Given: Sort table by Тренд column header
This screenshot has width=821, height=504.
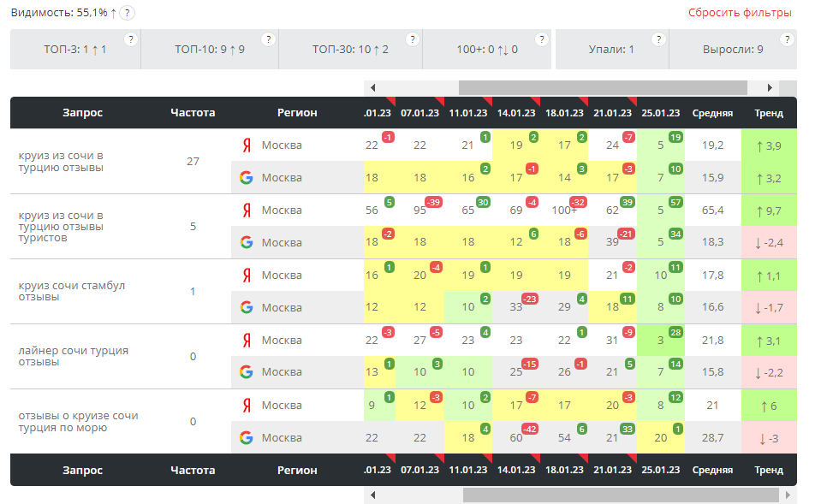Looking at the screenshot, I should [768, 113].
